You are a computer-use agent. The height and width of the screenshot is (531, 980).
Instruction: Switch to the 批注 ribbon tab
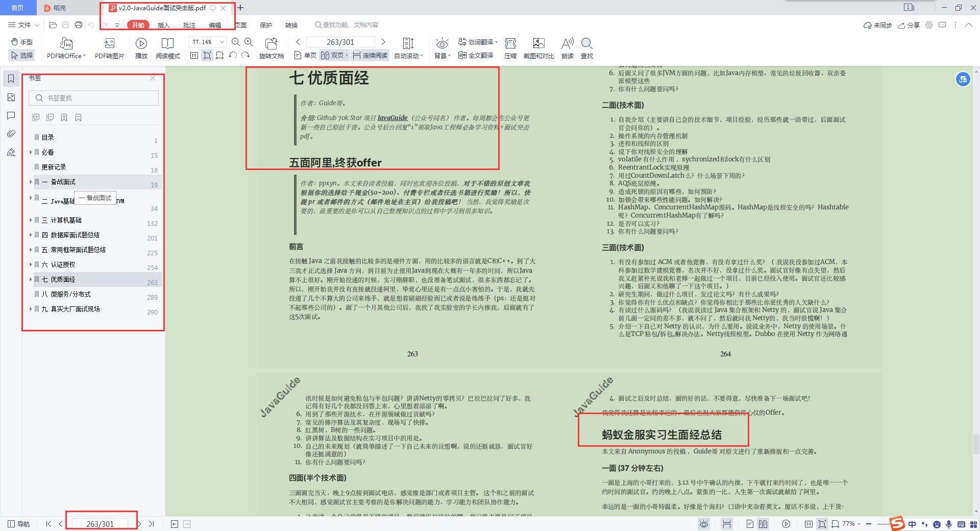point(189,25)
